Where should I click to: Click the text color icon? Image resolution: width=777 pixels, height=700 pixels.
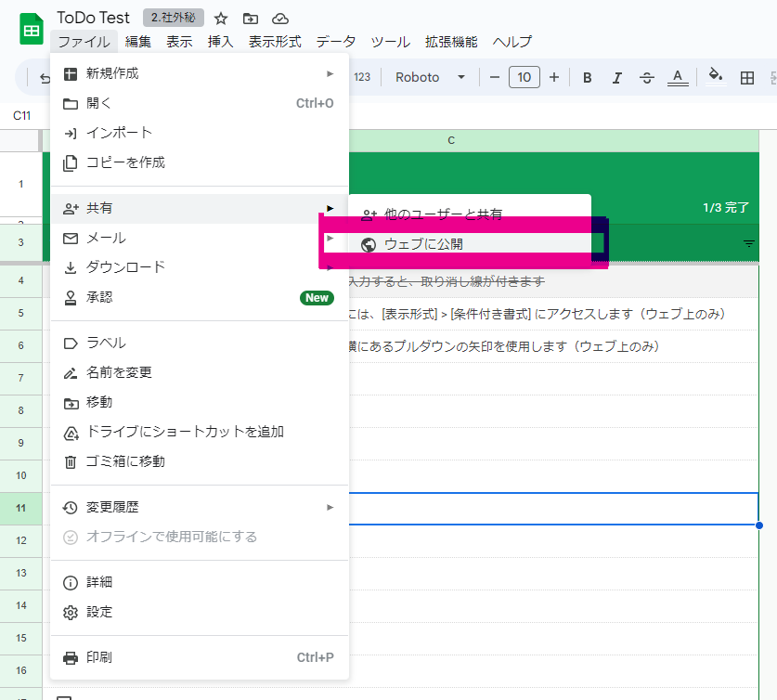[677, 77]
